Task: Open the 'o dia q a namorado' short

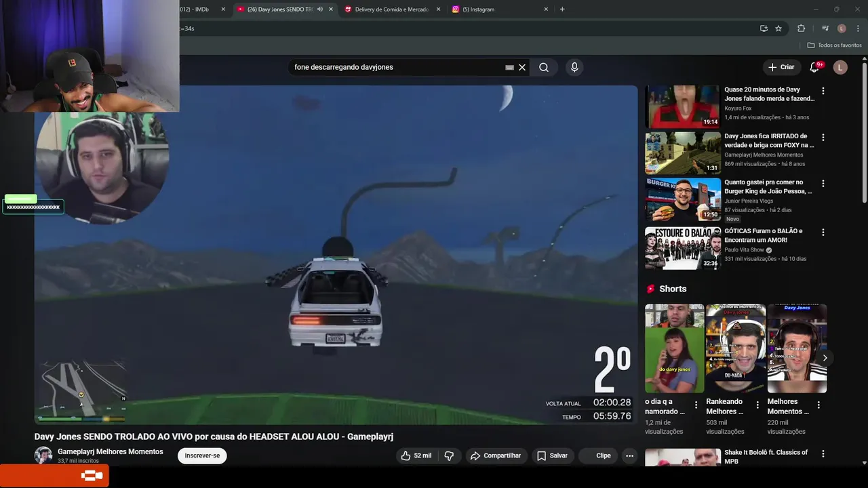Action: tap(675, 348)
